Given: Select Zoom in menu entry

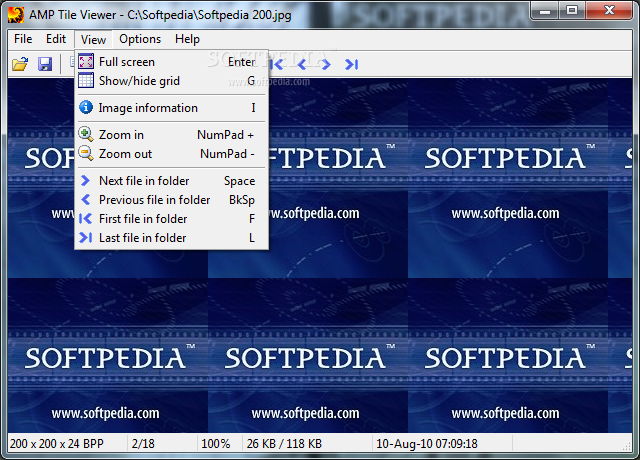Looking at the screenshot, I should [171, 135].
